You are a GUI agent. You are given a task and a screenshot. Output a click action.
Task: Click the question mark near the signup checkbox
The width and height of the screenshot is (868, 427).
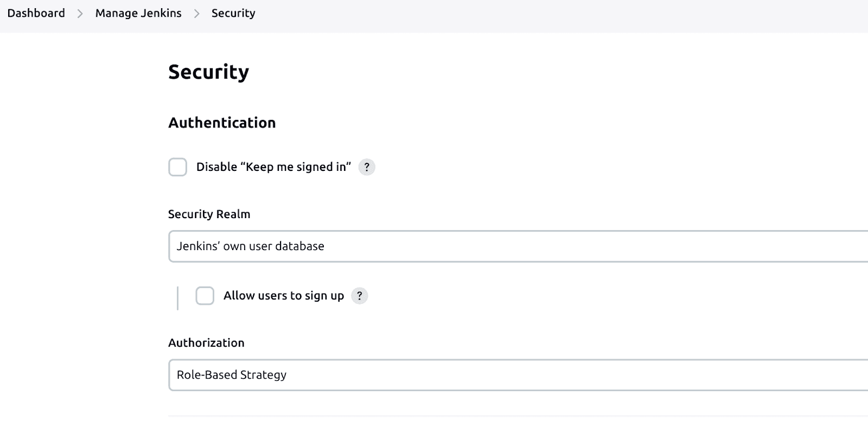pyautogui.click(x=360, y=296)
